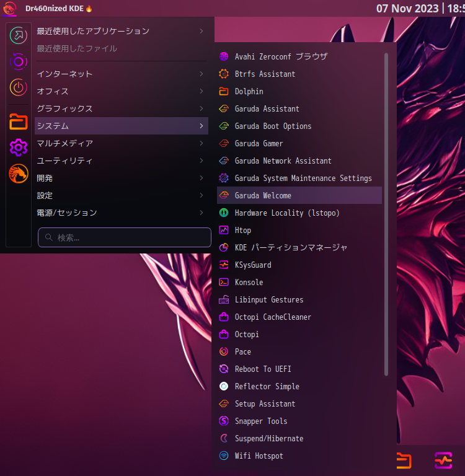465x476 pixels.
Task: Select the 電源/セッション menu label
Action: coord(67,213)
